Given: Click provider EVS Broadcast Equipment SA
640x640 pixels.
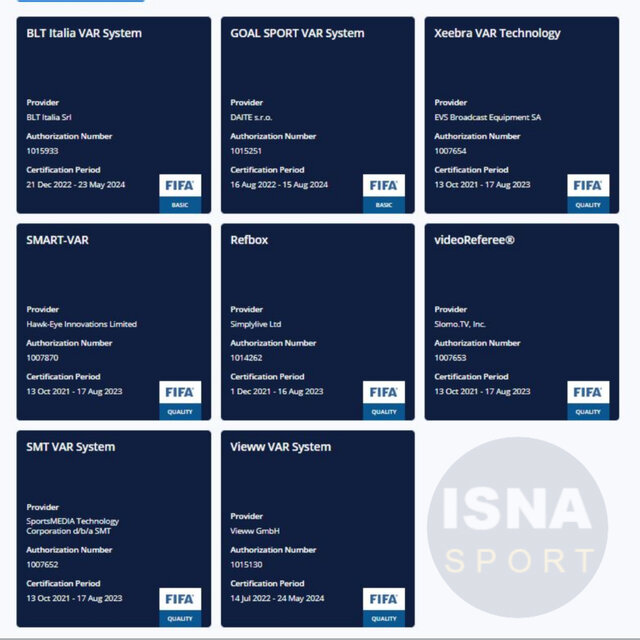Looking at the screenshot, I should coord(487,117).
